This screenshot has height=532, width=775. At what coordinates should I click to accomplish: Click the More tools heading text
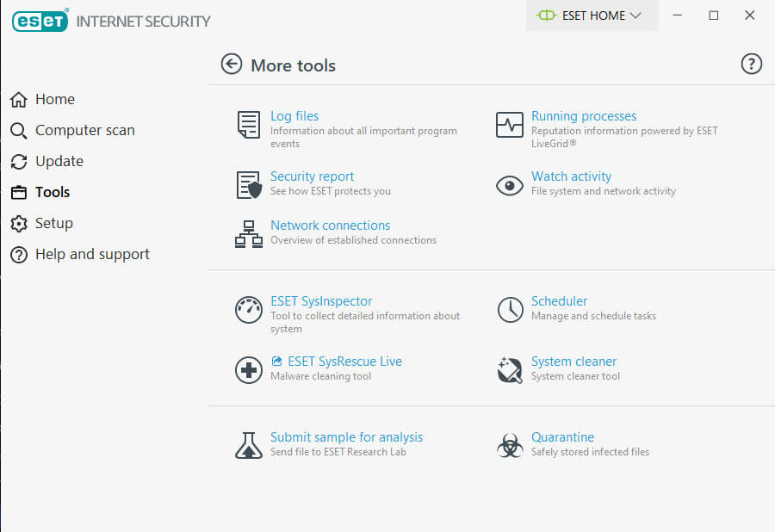click(293, 65)
